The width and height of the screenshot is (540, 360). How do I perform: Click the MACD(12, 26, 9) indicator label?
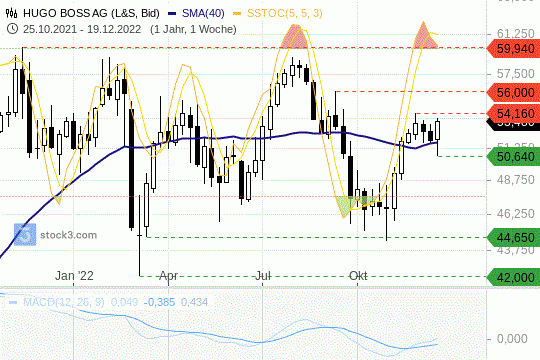pyautogui.click(x=63, y=302)
